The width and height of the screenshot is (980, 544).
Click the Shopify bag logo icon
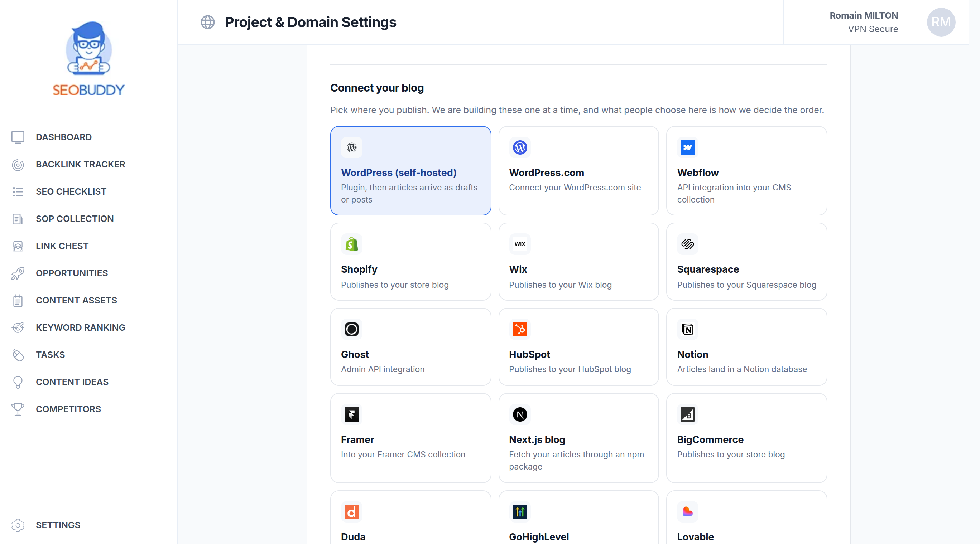[x=351, y=244]
